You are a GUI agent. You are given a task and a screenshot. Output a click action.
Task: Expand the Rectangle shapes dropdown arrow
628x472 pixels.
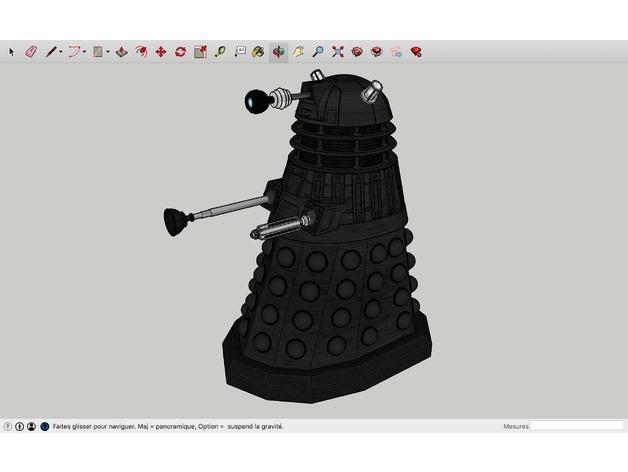point(108,52)
